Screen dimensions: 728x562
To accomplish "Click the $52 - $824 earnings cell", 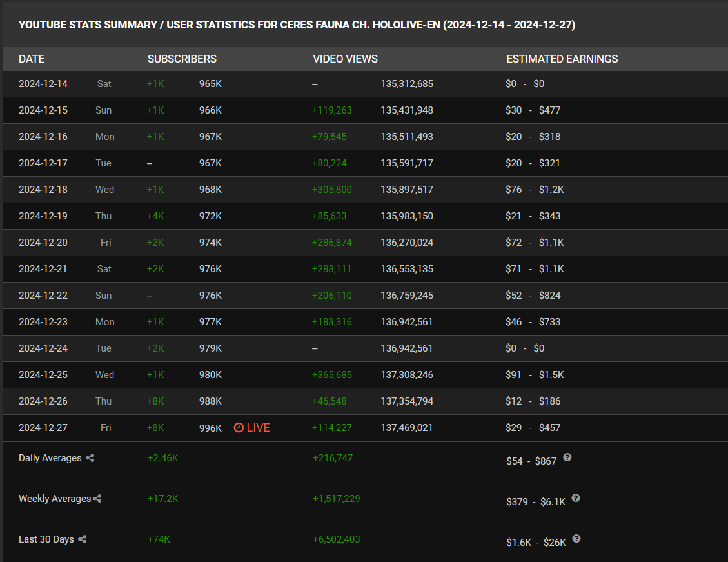I will pyautogui.click(x=533, y=296).
